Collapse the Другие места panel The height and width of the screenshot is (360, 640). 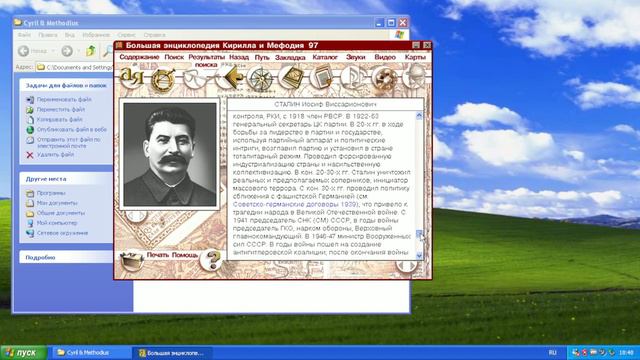66,179
